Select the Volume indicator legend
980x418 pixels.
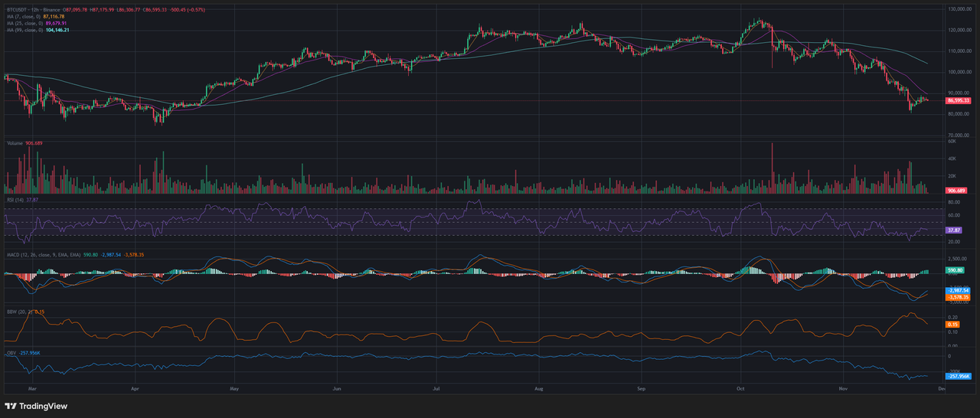click(x=15, y=142)
